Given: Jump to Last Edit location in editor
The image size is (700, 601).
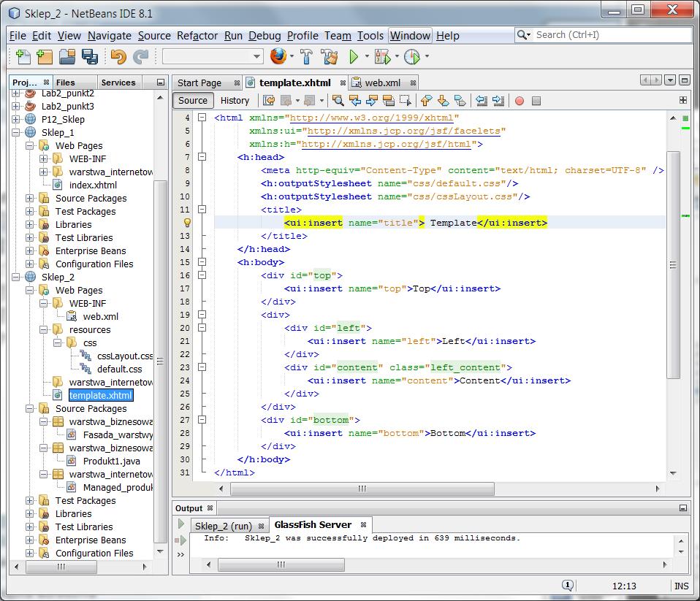Looking at the screenshot, I should pos(269,101).
